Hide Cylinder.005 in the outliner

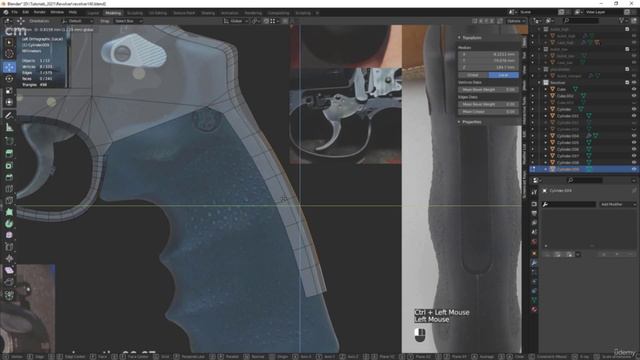pos(634,142)
